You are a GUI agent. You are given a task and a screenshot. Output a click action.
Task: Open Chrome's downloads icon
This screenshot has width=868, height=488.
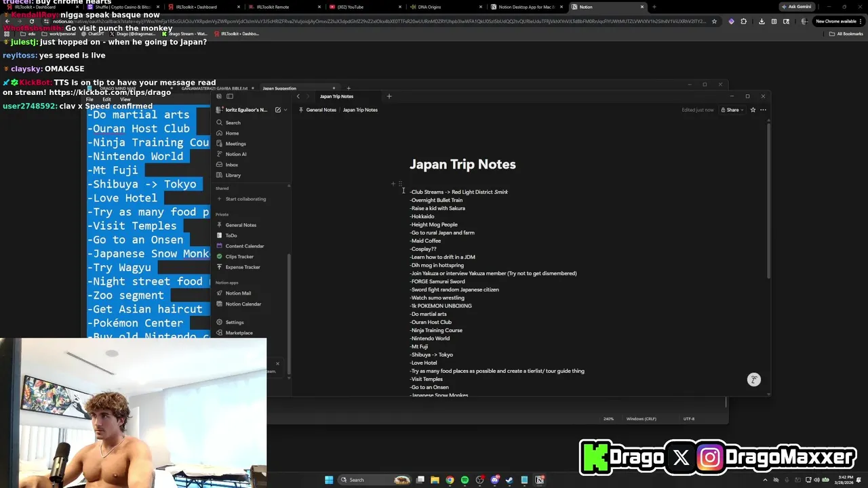click(x=762, y=21)
